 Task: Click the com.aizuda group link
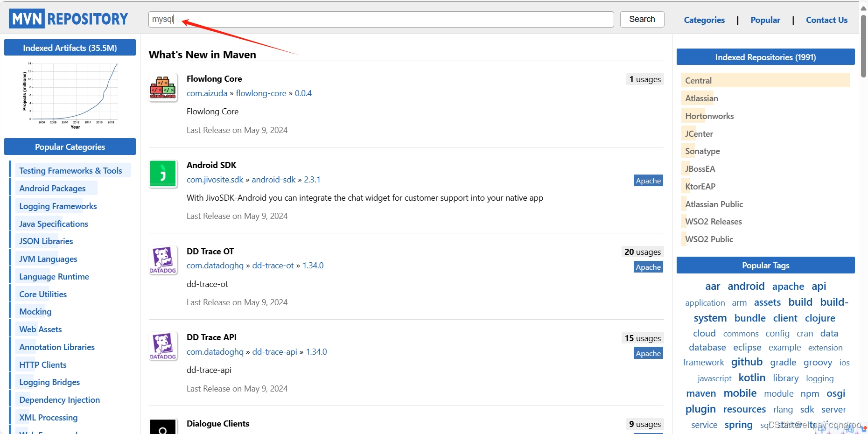(207, 93)
